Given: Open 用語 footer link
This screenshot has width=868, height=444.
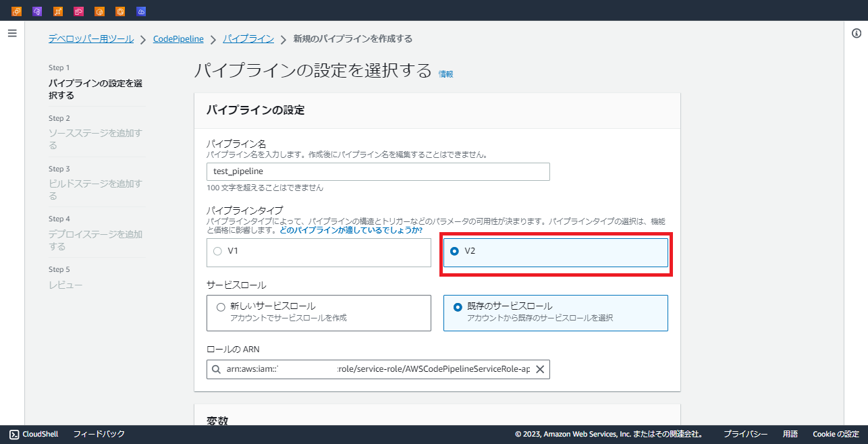Looking at the screenshot, I should click(x=790, y=434).
